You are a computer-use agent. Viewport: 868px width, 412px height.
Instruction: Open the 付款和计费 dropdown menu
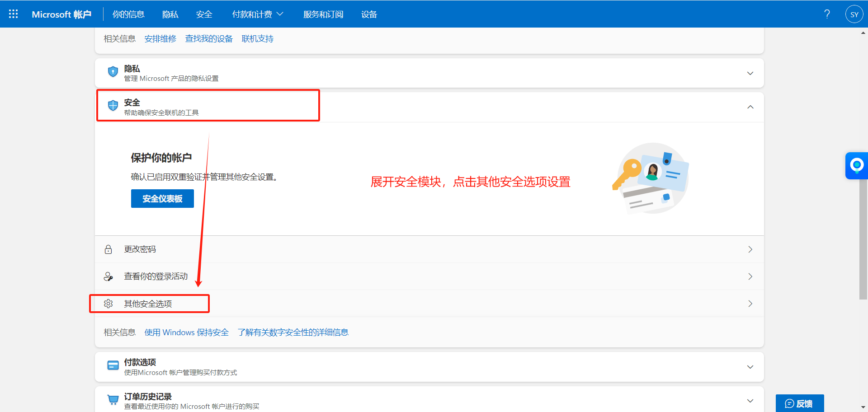tap(258, 14)
